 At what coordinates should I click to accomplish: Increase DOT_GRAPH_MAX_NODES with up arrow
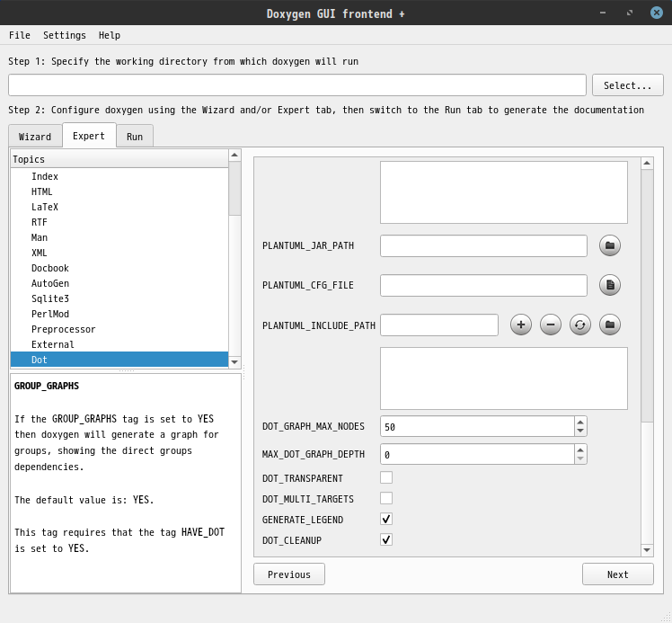click(580, 422)
